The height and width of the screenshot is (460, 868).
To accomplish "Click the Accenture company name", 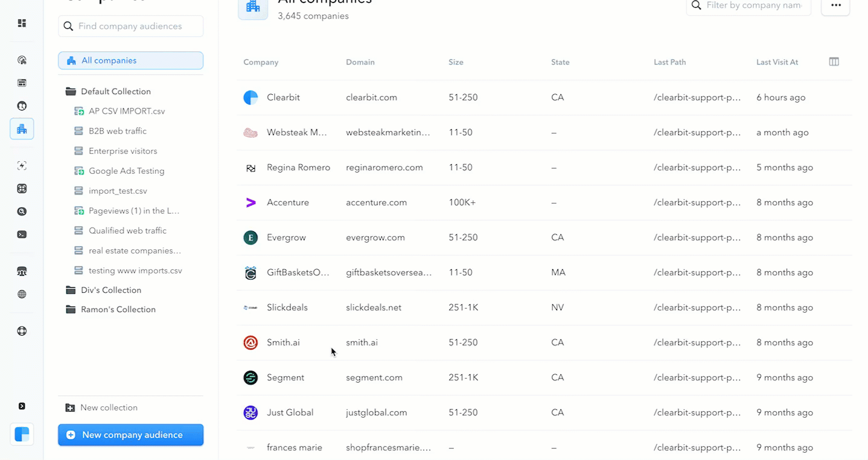I will [x=288, y=202].
